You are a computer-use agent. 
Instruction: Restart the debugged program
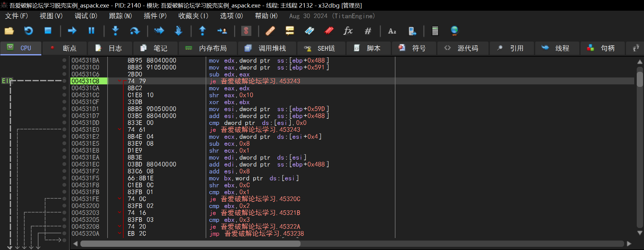point(28,31)
